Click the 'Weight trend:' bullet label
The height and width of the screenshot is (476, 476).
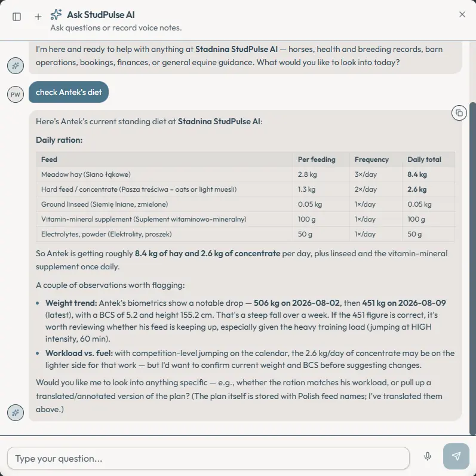71,303
